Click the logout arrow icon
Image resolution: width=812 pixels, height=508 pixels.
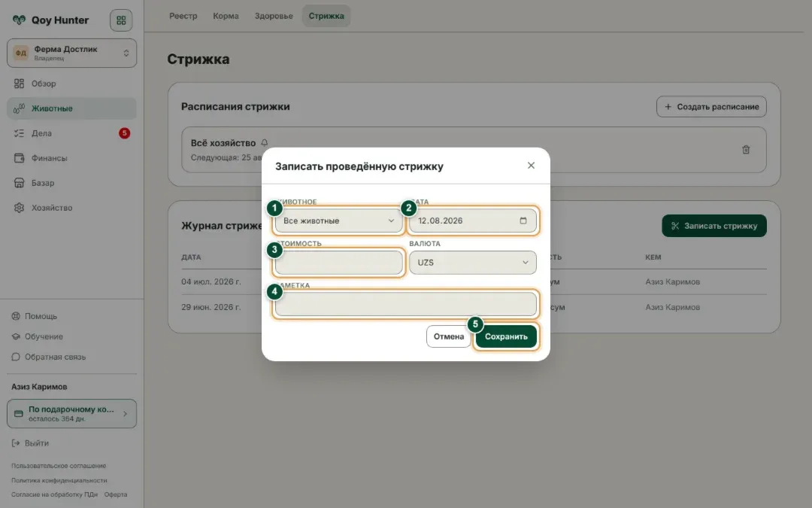[16, 443]
